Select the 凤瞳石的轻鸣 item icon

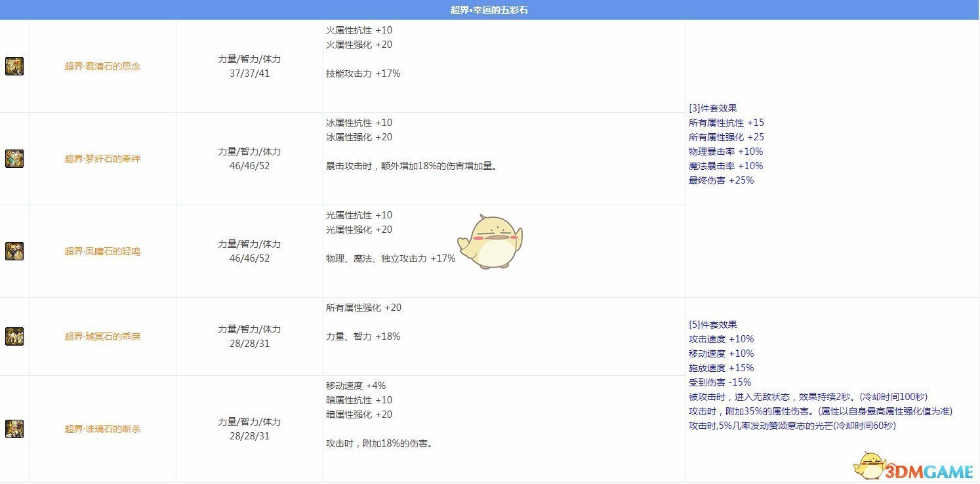(x=14, y=251)
